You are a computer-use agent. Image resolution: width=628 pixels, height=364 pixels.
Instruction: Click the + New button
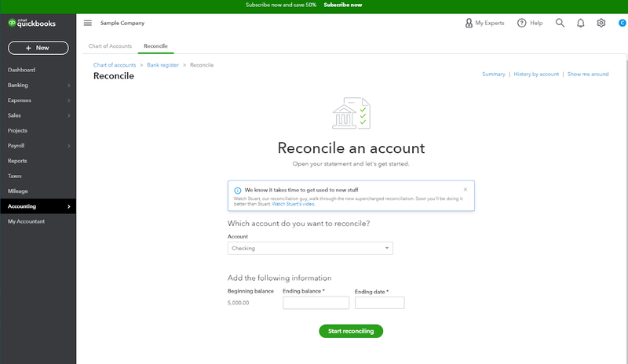[x=38, y=48]
